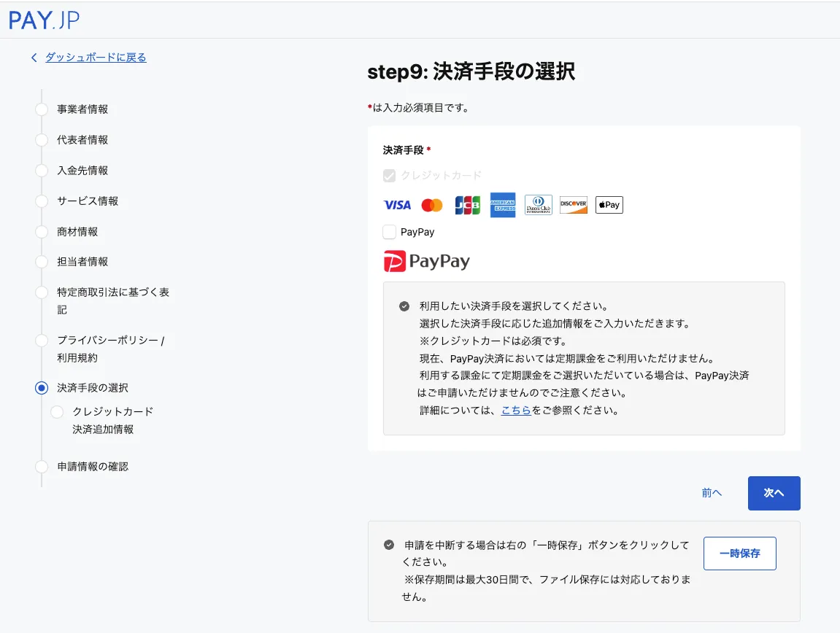This screenshot has width=840, height=633.
Task: Click the Mastercard brand icon
Action: click(x=432, y=205)
